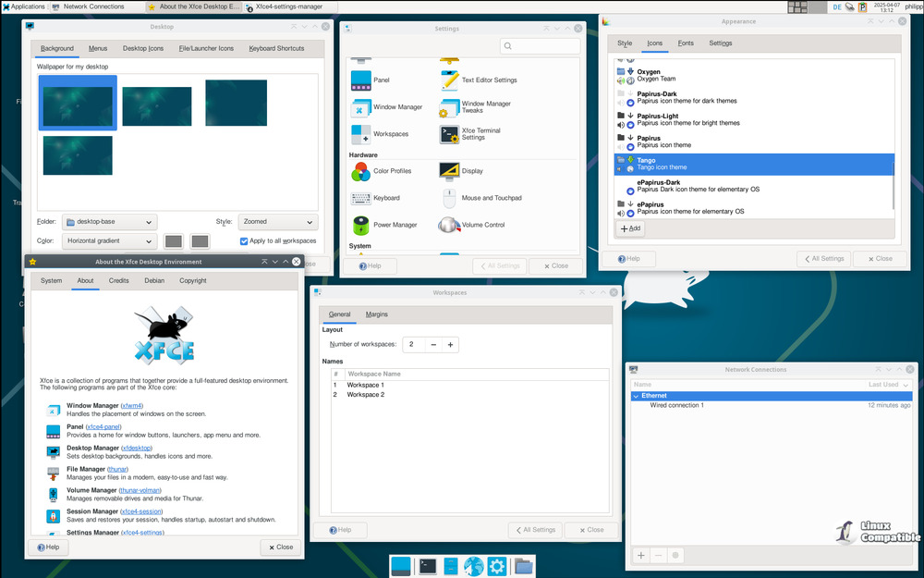
Task: Click Add button in Appearance icons
Action: (630, 228)
